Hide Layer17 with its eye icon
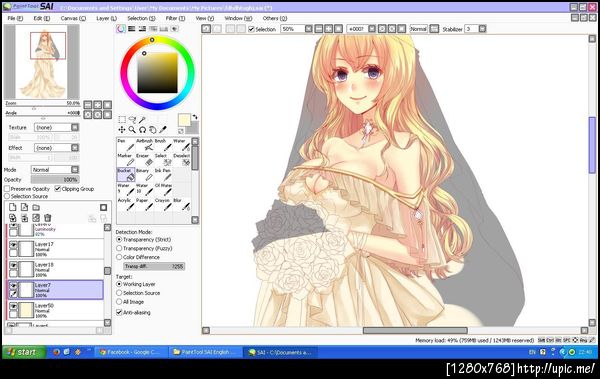Image resolution: width=600 pixels, height=379 pixels. (x=13, y=245)
